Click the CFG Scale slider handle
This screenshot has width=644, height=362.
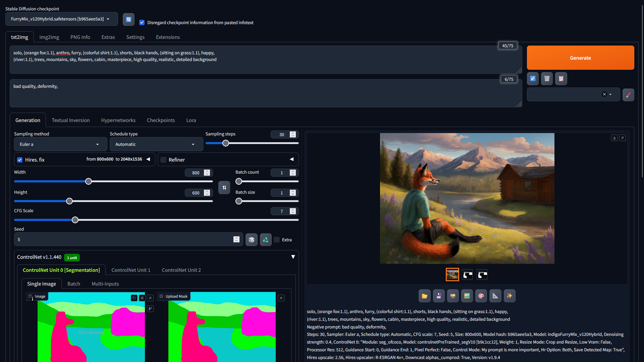coord(75,220)
